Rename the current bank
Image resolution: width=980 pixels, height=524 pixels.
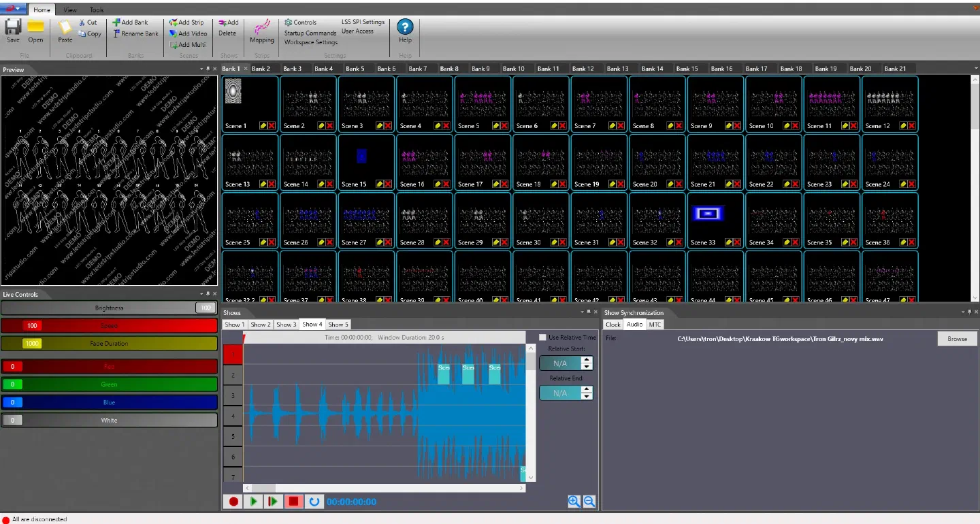pyautogui.click(x=135, y=33)
